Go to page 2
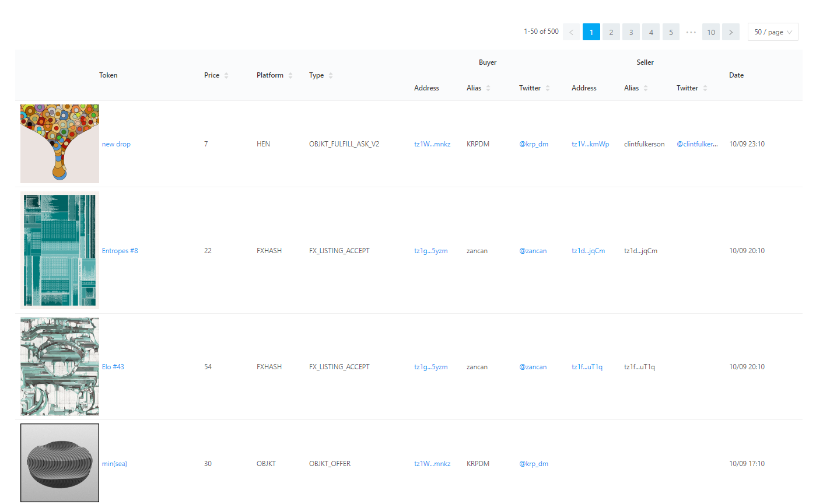 [x=611, y=32]
